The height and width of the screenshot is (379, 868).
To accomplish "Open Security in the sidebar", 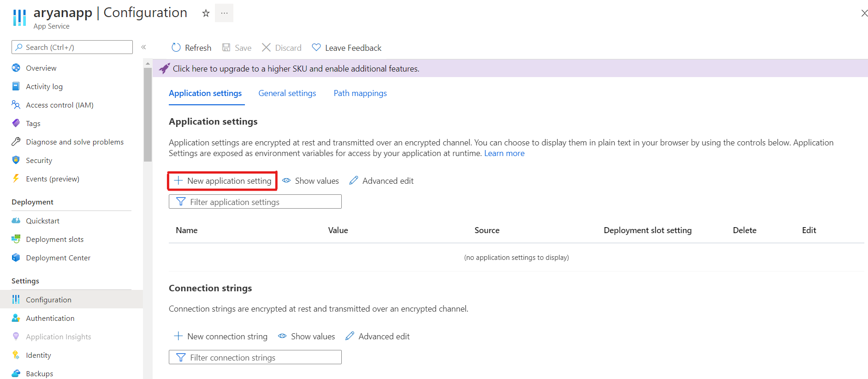I will click(x=39, y=160).
